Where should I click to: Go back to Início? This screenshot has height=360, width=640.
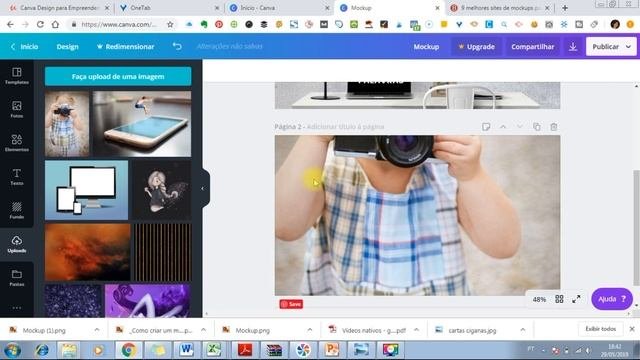(24, 47)
